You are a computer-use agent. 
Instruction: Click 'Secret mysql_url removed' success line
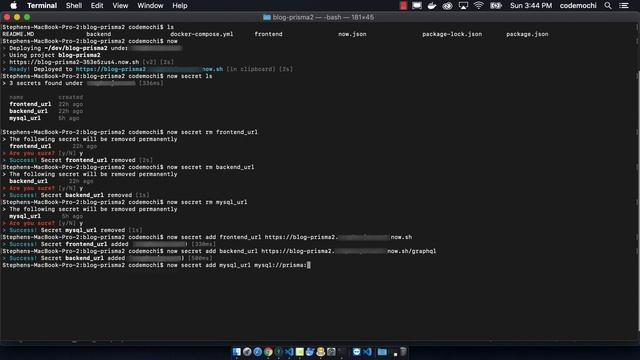point(72,230)
